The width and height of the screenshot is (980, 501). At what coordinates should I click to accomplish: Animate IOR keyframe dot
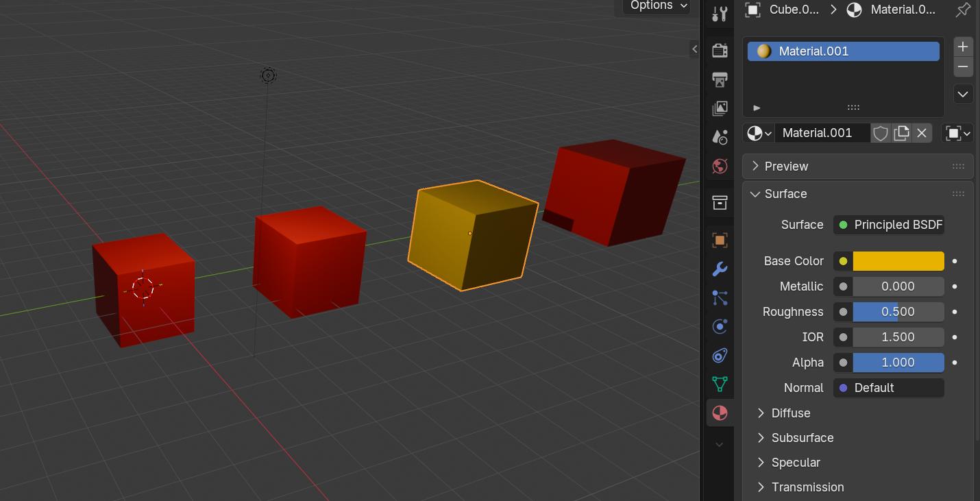coord(955,337)
